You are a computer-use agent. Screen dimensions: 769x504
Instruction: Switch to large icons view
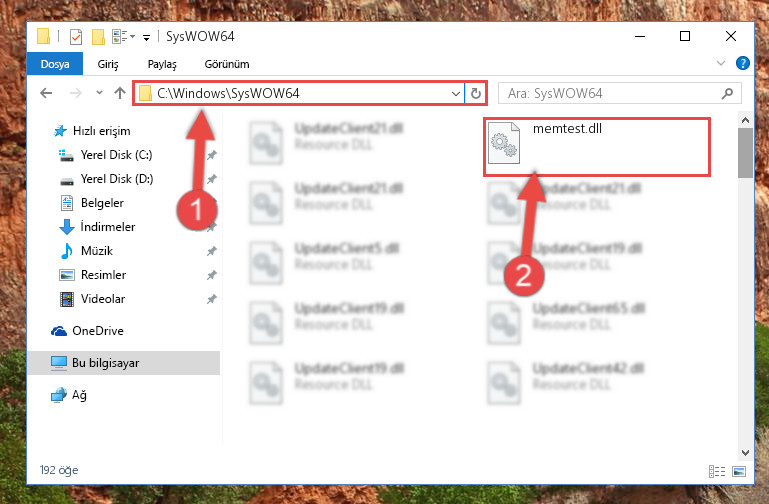[x=739, y=471]
